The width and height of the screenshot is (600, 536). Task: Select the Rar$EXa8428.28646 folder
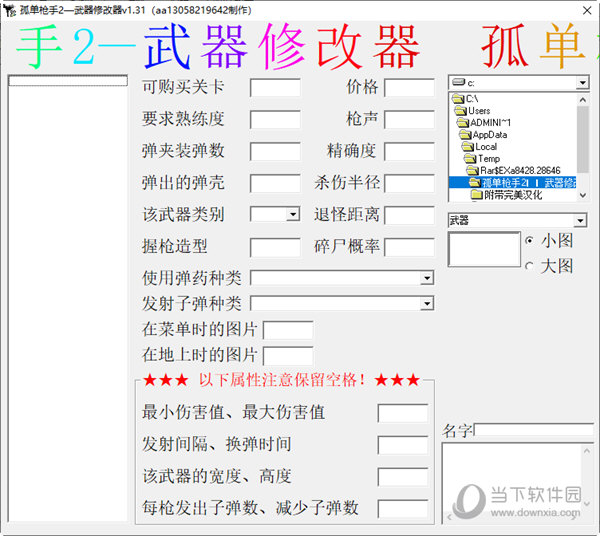tap(514, 170)
